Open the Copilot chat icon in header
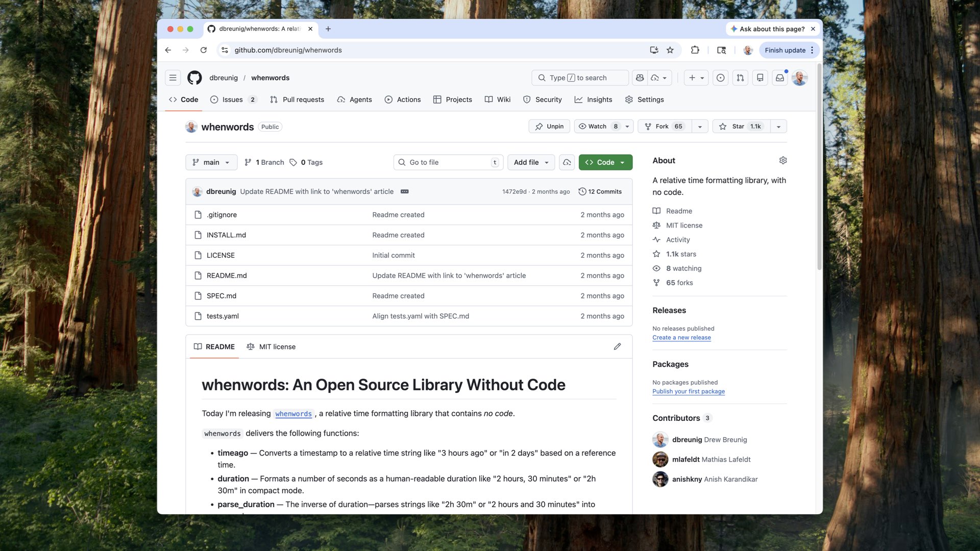This screenshot has height=551, width=980. pyautogui.click(x=640, y=78)
